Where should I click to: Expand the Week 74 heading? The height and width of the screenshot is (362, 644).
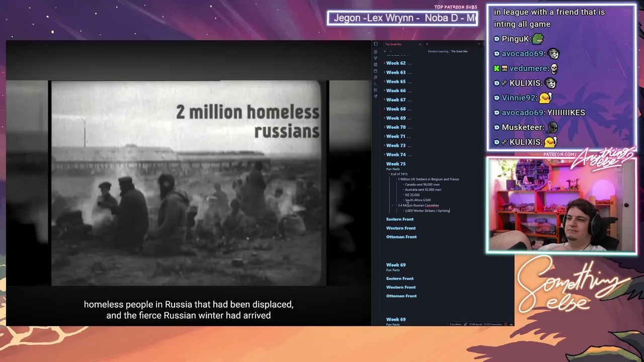click(x=384, y=154)
